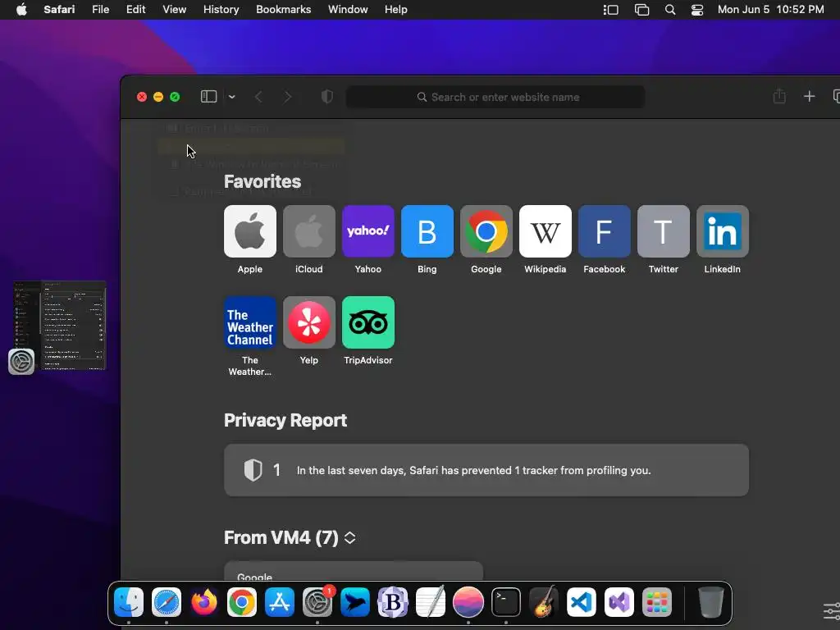840x630 pixels.
Task: Open the Twitter favorite tile
Action: (663, 231)
